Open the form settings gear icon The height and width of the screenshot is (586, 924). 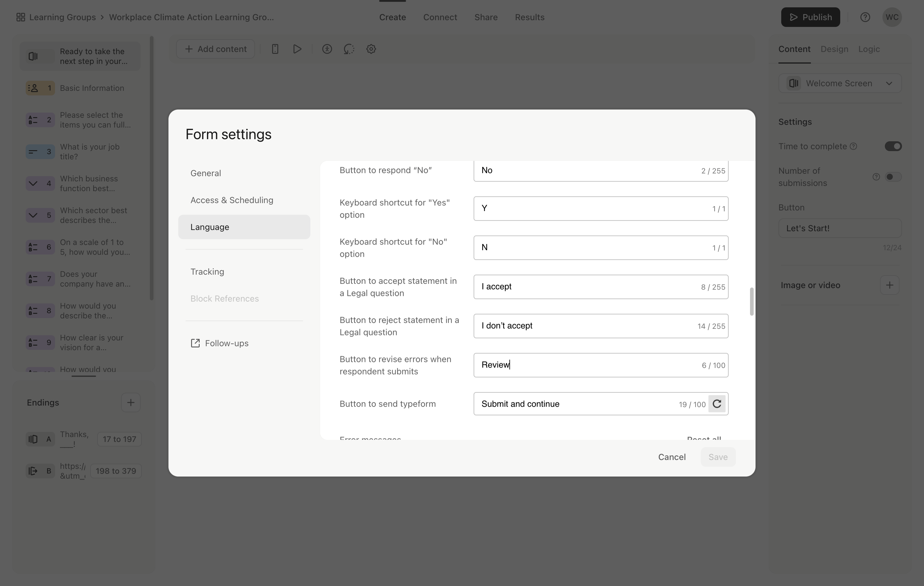click(x=371, y=49)
